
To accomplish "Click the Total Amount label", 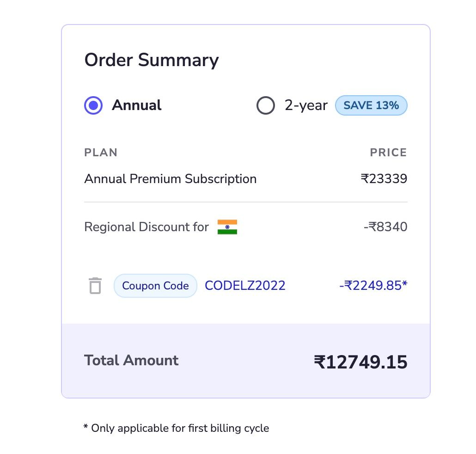I will [131, 361].
